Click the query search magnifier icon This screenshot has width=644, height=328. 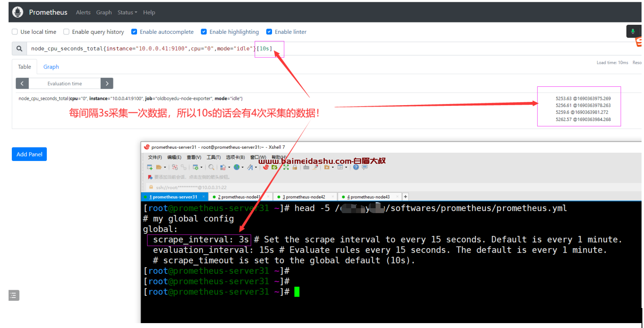19,48
